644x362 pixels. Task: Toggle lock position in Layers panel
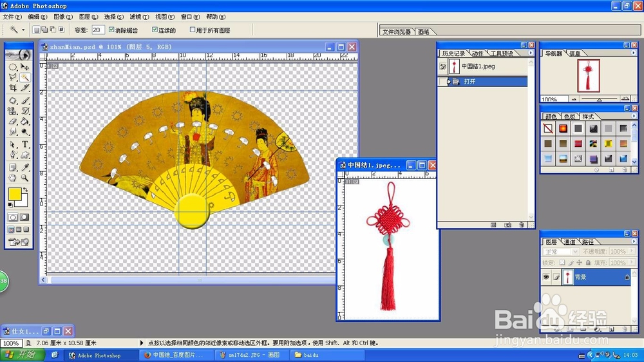579,263
